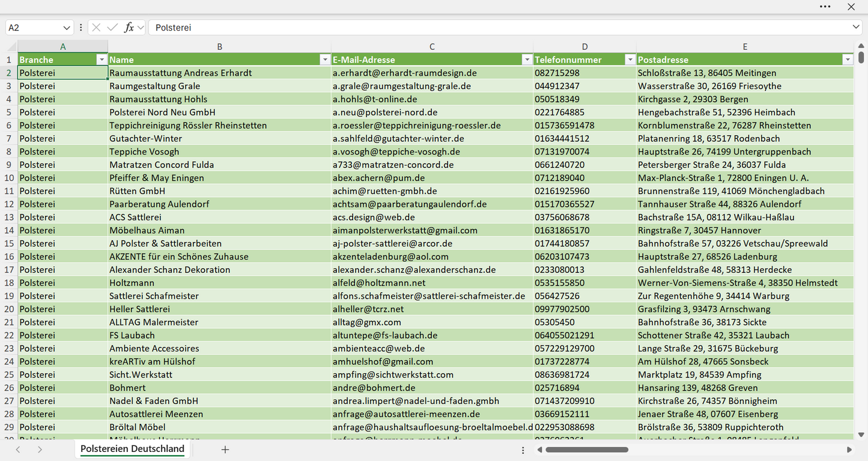Select email abex.achern@pum.de
Viewport: 868px width, 461px height.
(x=432, y=178)
